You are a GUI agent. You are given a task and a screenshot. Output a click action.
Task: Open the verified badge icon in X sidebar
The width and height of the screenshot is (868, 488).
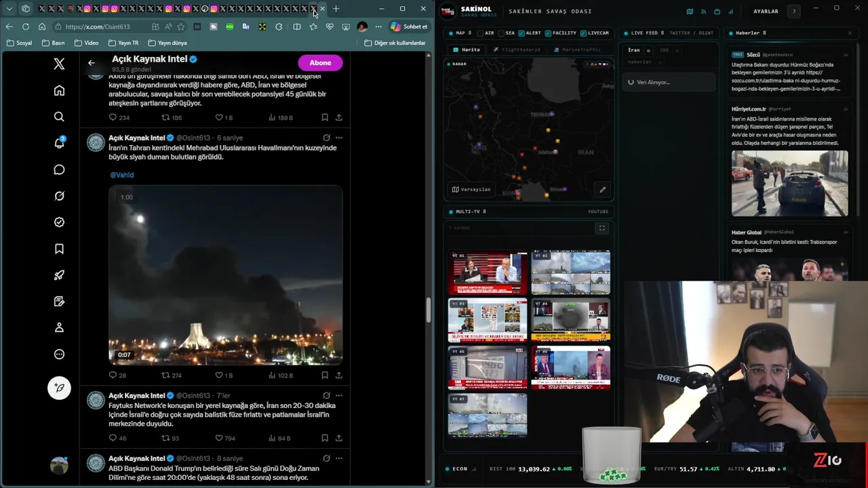point(59,222)
